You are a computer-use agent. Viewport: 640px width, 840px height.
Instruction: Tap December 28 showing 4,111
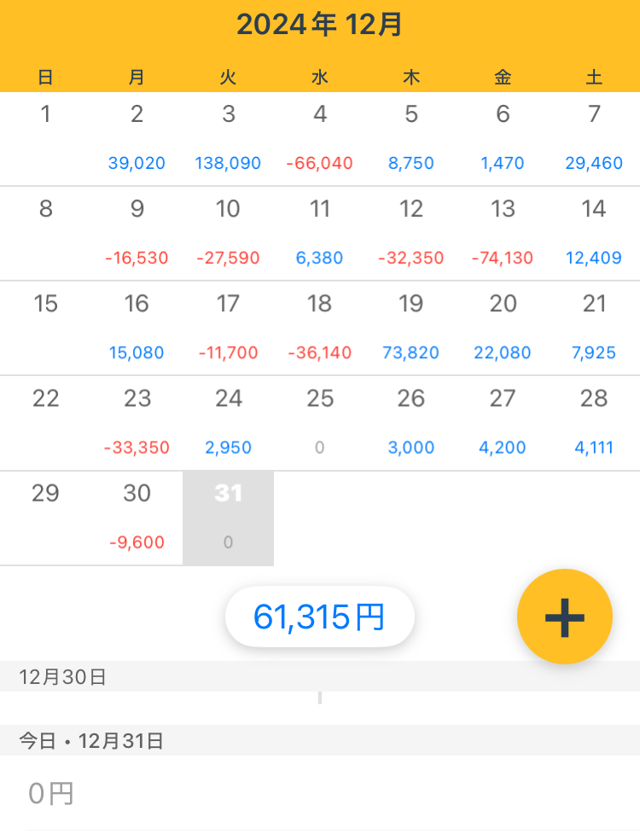point(594,423)
